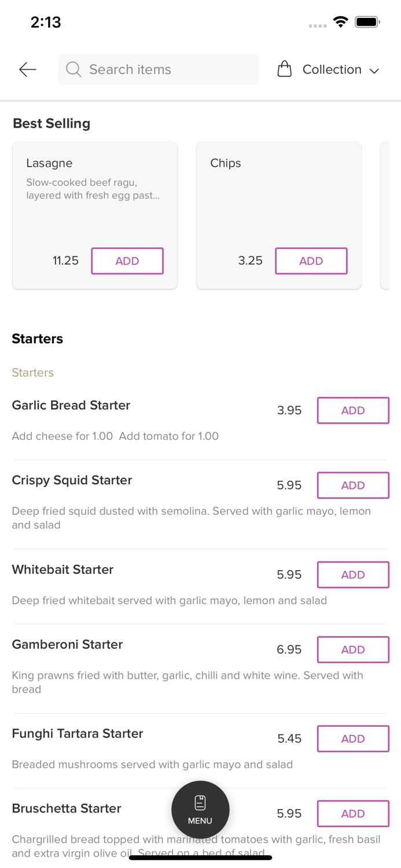Viewport: 401px width, 868px height.
Task: Expand the Collection dropdown chevron
Action: 374,71
